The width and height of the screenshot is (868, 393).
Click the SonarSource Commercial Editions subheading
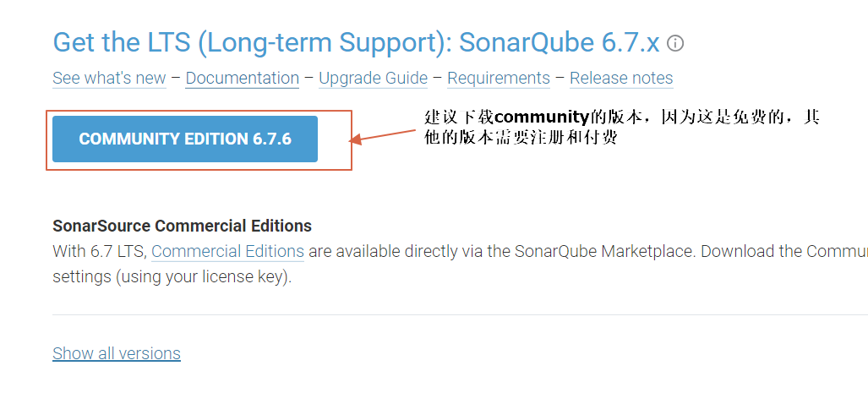(182, 226)
